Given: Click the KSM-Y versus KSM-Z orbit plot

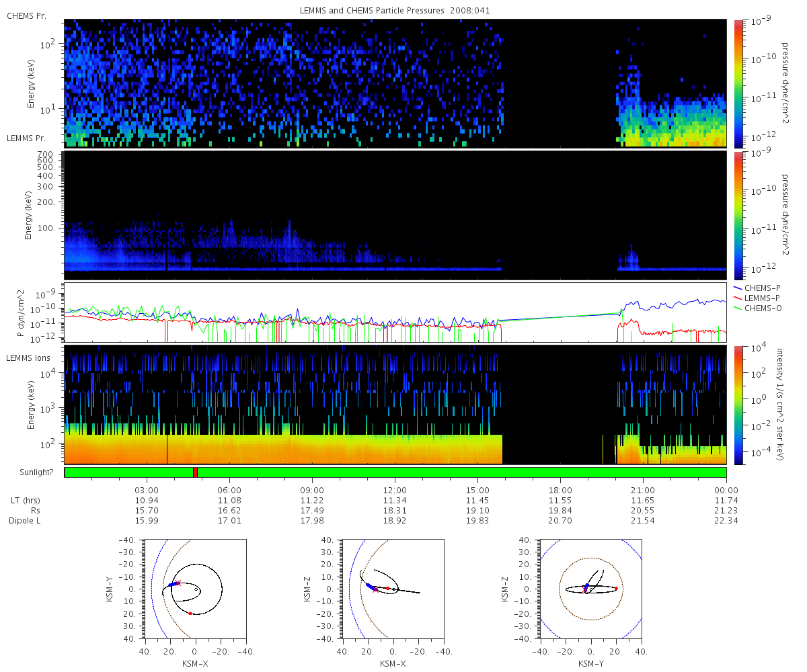Looking at the screenshot, I should [x=590, y=589].
